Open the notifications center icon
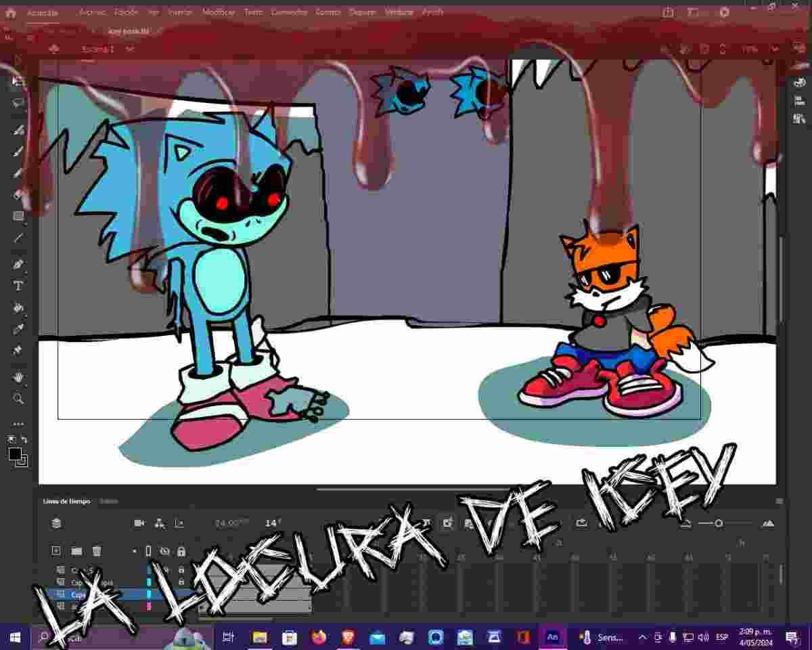This screenshot has height=650, width=812. coord(792,637)
